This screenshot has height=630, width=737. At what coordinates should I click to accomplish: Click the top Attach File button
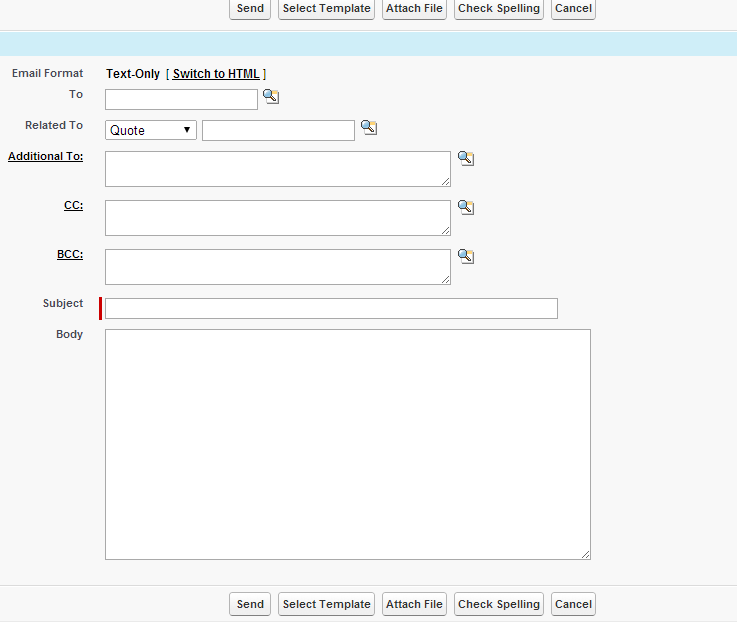(414, 8)
